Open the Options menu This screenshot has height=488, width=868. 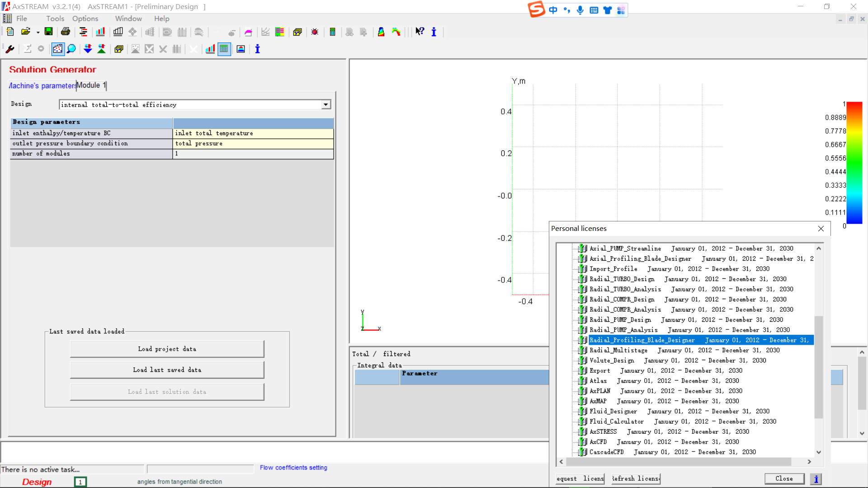pos(85,18)
